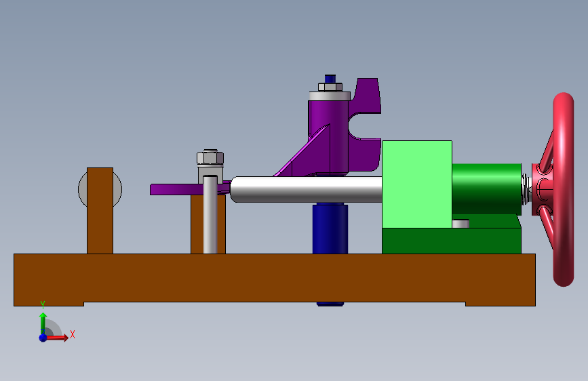
Task: Select the large brown base plate
Action: (275, 279)
